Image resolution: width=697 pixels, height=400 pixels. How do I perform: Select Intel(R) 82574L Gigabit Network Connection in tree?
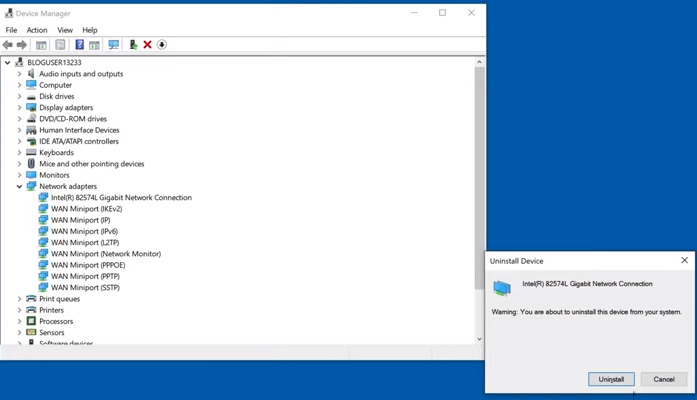click(121, 197)
